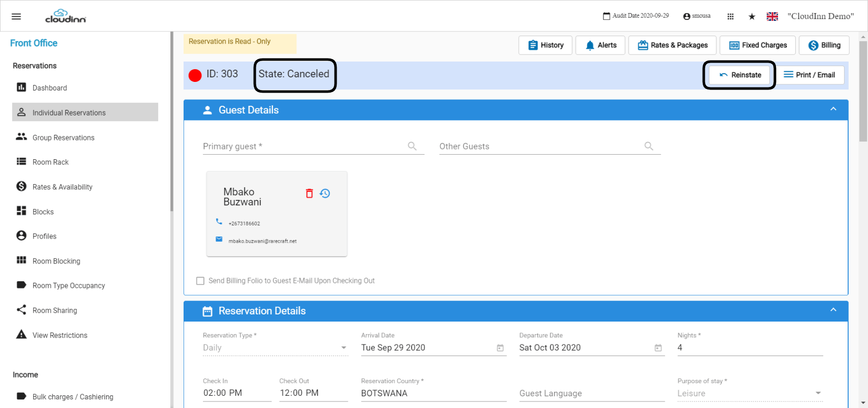View guest history clock icon on card
The width and height of the screenshot is (868, 408).
(x=325, y=193)
